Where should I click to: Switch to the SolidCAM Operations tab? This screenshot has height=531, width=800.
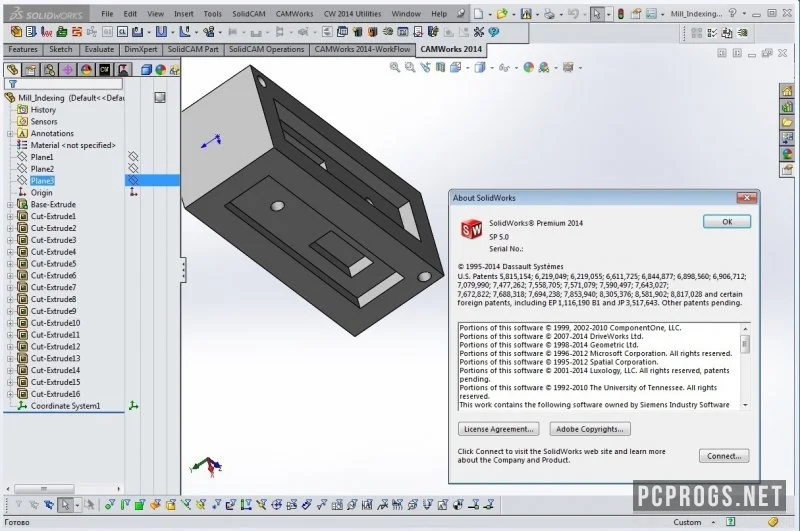266,49
